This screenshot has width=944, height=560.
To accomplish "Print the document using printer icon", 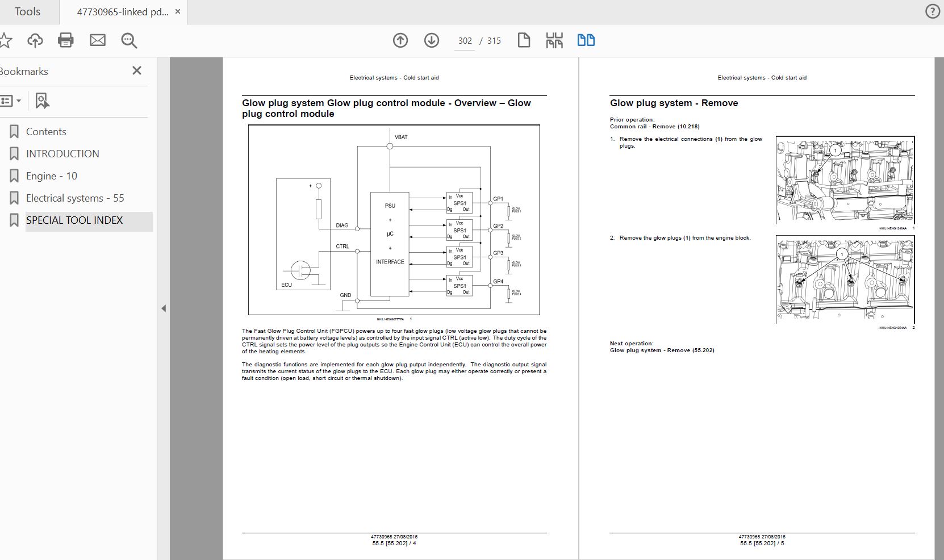I will click(x=66, y=40).
